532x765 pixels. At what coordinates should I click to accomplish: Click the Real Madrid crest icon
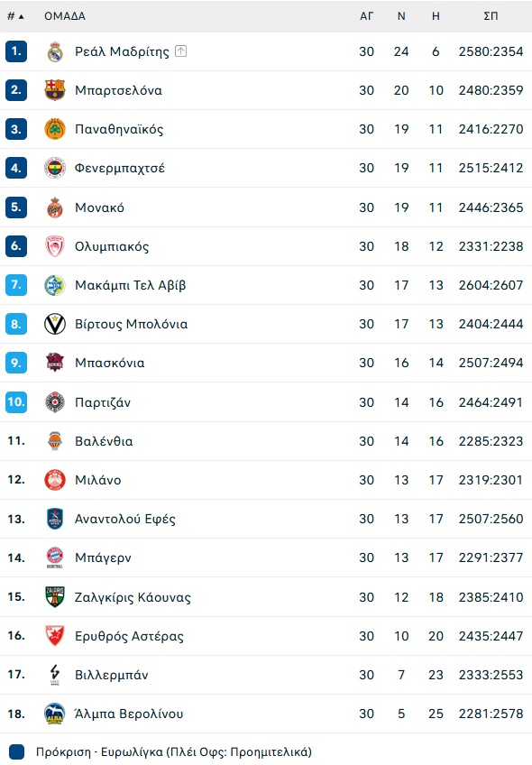tap(55, 51)
